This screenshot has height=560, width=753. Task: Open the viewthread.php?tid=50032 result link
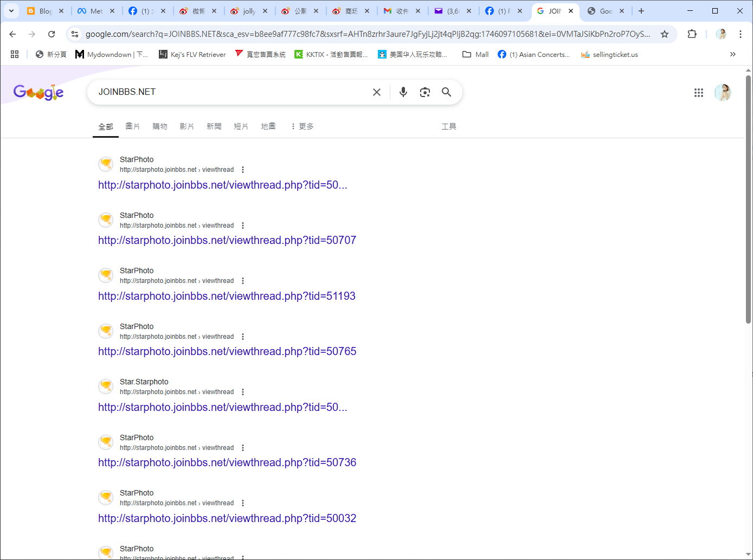click(227, 518)
